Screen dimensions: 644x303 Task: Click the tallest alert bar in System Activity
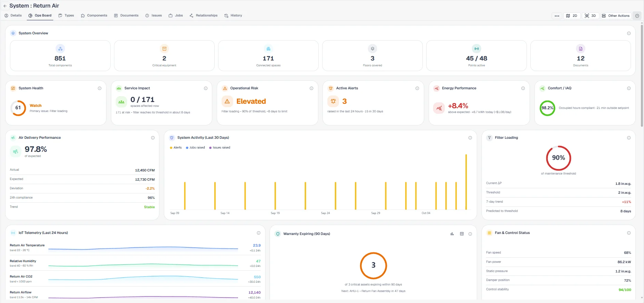pyautogui.click(x=466, y=182)
